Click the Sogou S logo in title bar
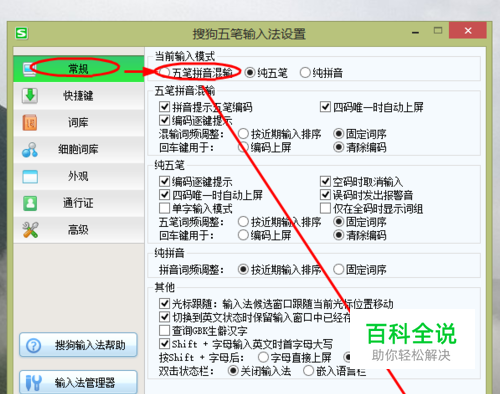The height and width of the screenshot is (394, 500). 22,33
